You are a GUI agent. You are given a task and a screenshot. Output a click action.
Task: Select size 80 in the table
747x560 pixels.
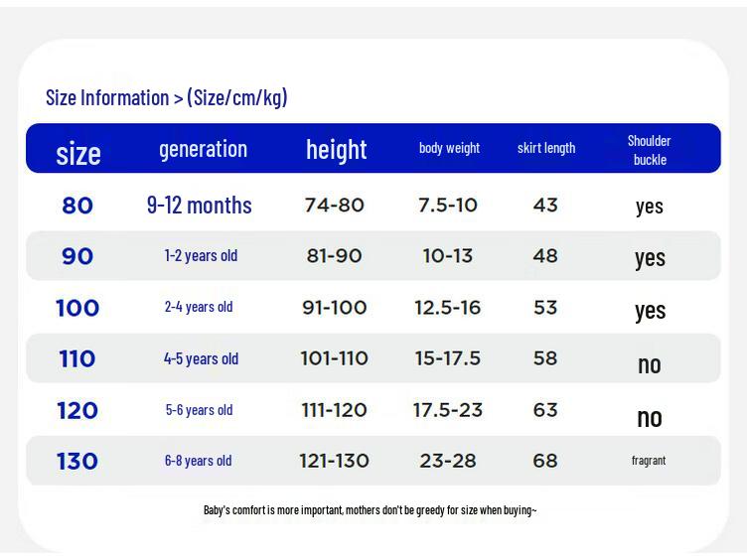[77, 206]
